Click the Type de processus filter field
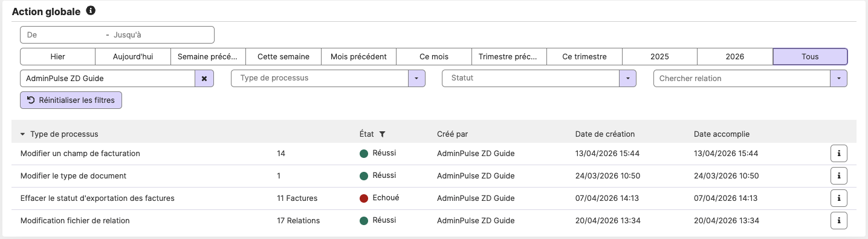The height and width of the screenshot is (239, 868). point(320,79)
